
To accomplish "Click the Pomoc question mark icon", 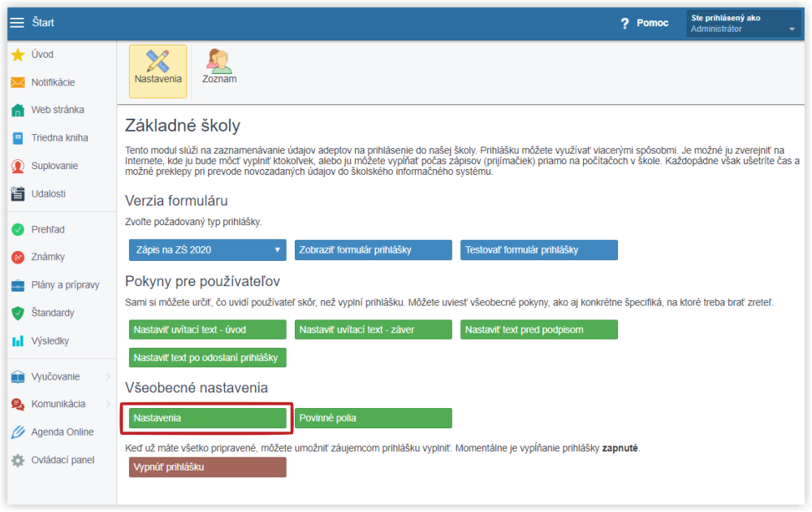I will click(624, 24).
